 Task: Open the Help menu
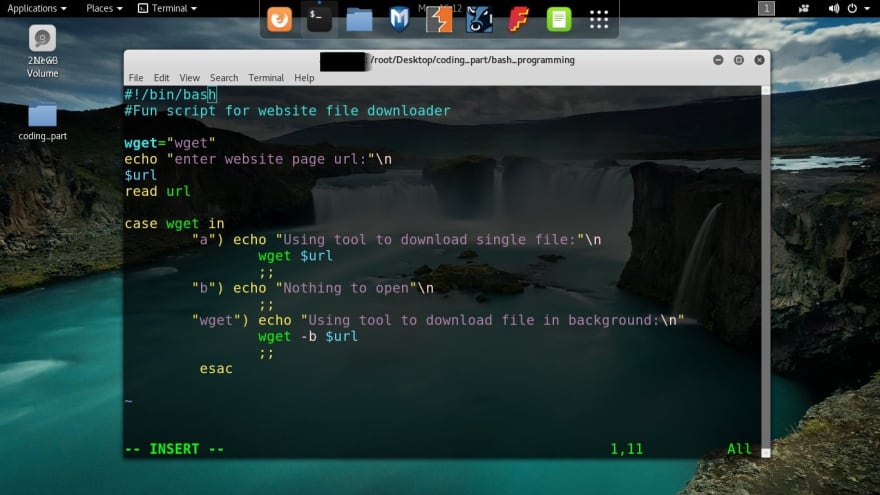point(304,77)
